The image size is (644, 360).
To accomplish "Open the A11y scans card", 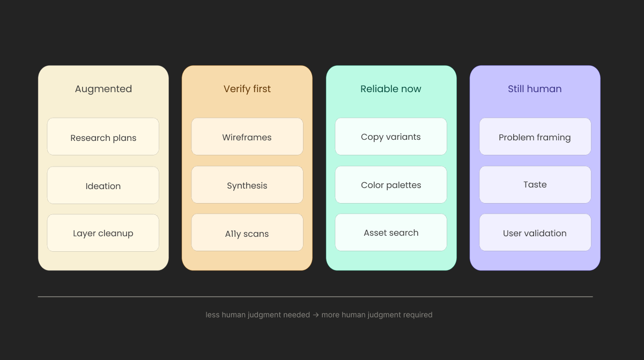I will click(x=247, y=232).
